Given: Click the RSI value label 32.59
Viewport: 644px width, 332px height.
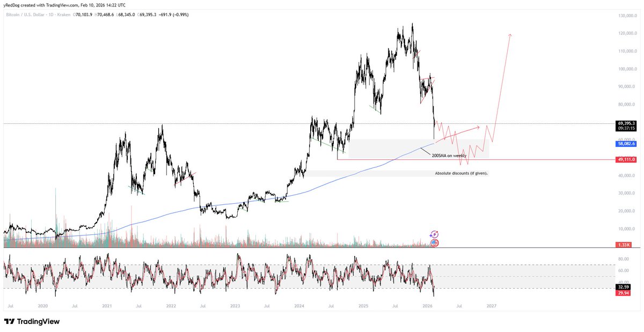Looking at the screenshot, I should [623, 287].
